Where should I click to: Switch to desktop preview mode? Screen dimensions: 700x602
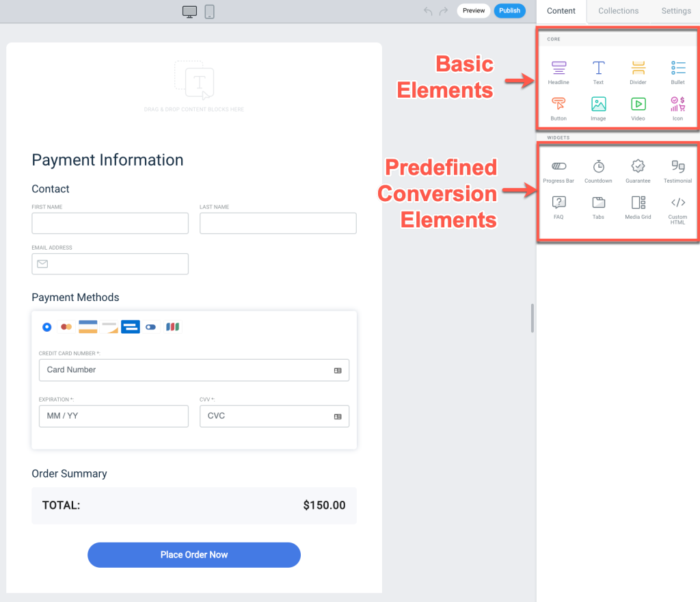[x=190, y=12]
